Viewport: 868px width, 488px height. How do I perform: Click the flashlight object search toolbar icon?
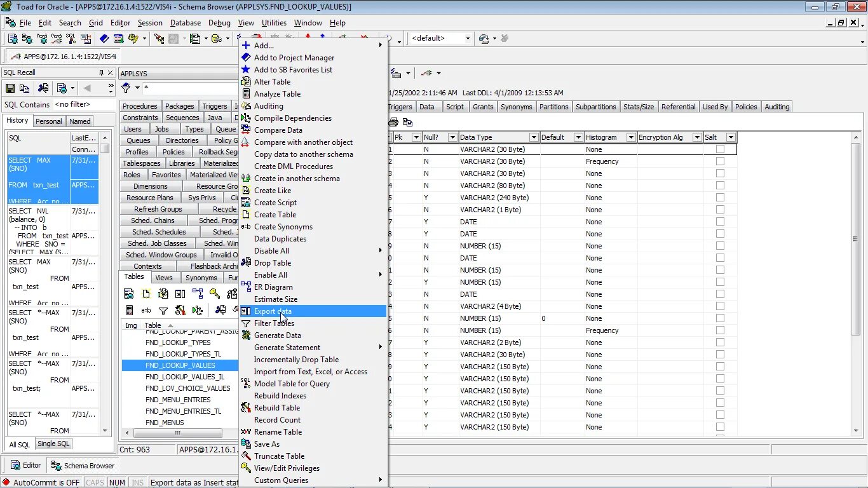(x=159, y=39)
